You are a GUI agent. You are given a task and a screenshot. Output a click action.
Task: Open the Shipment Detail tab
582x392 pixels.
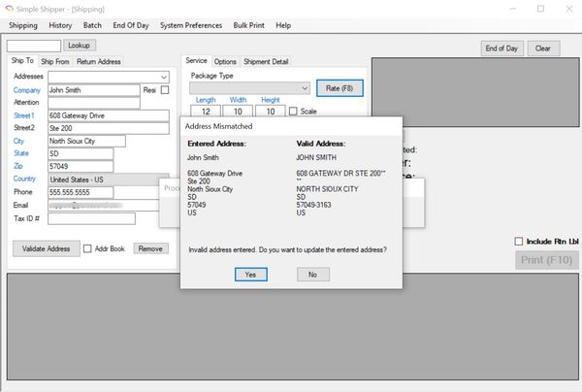266,62
